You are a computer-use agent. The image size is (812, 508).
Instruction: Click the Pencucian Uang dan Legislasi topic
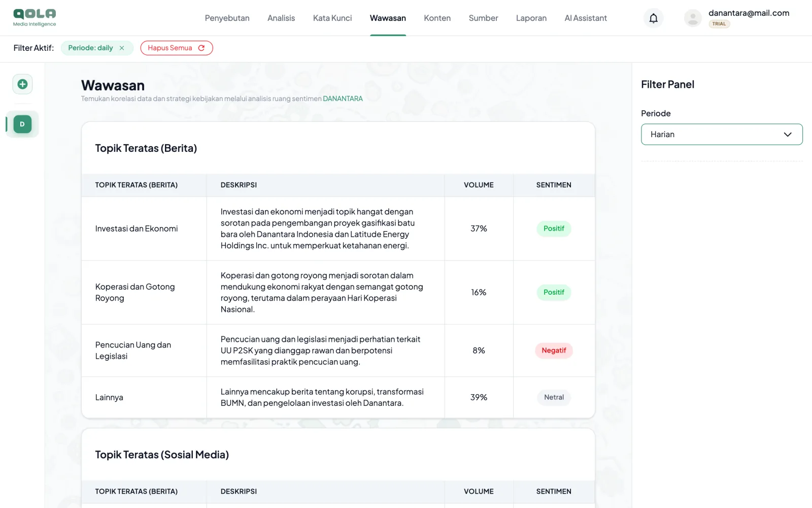coord(133,351)
